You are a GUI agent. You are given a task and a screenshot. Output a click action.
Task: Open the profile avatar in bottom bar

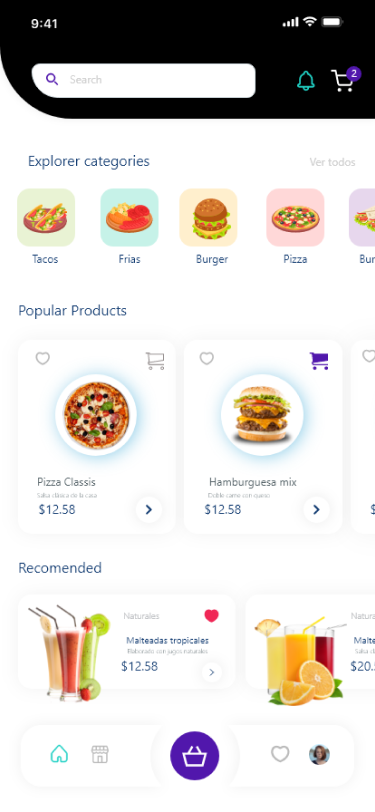pyautogui.click(x=319, y=755)
